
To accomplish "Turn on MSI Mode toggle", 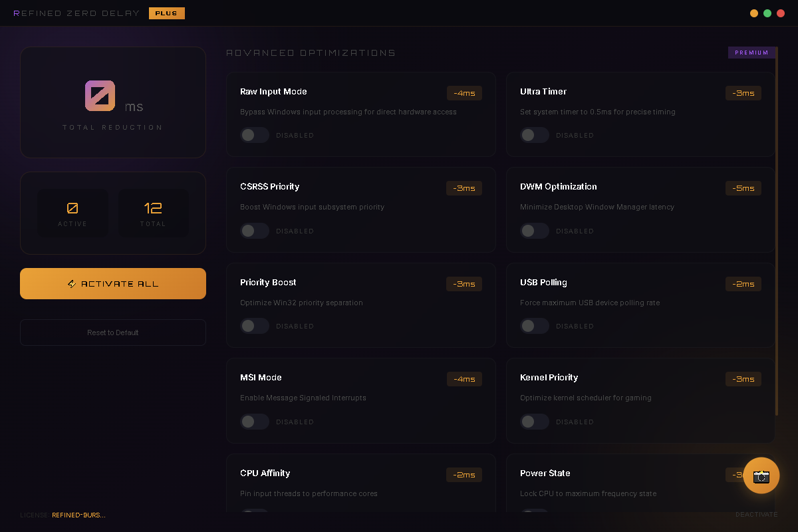I will (x=254, y=422).
